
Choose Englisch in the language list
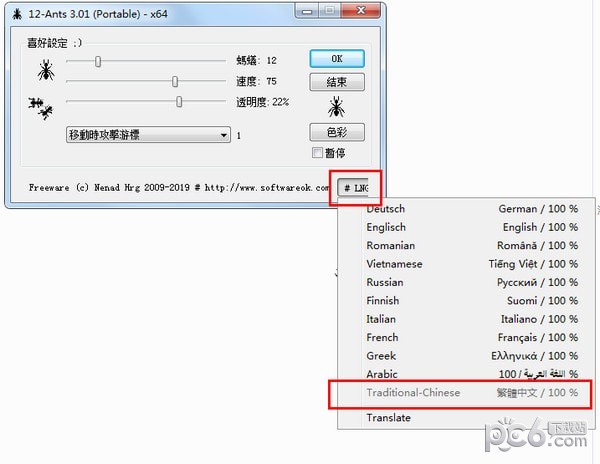click(388, 227)
